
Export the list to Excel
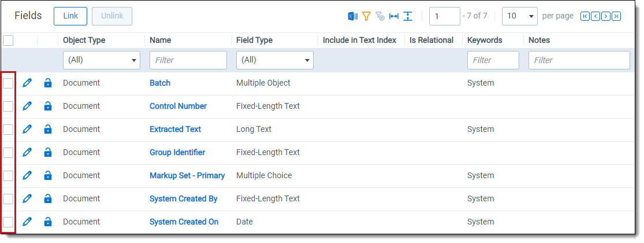tap(352, 16)
